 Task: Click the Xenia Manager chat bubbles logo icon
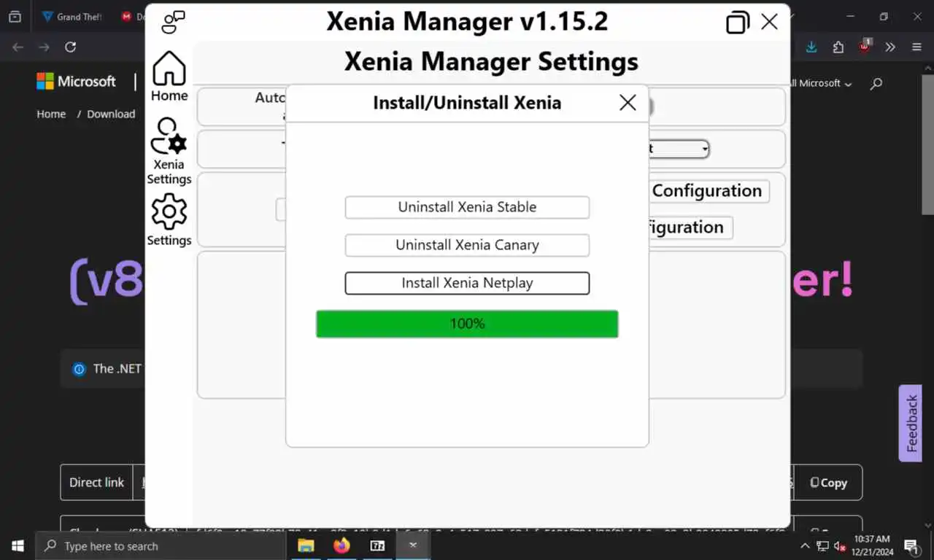(173, 22)
